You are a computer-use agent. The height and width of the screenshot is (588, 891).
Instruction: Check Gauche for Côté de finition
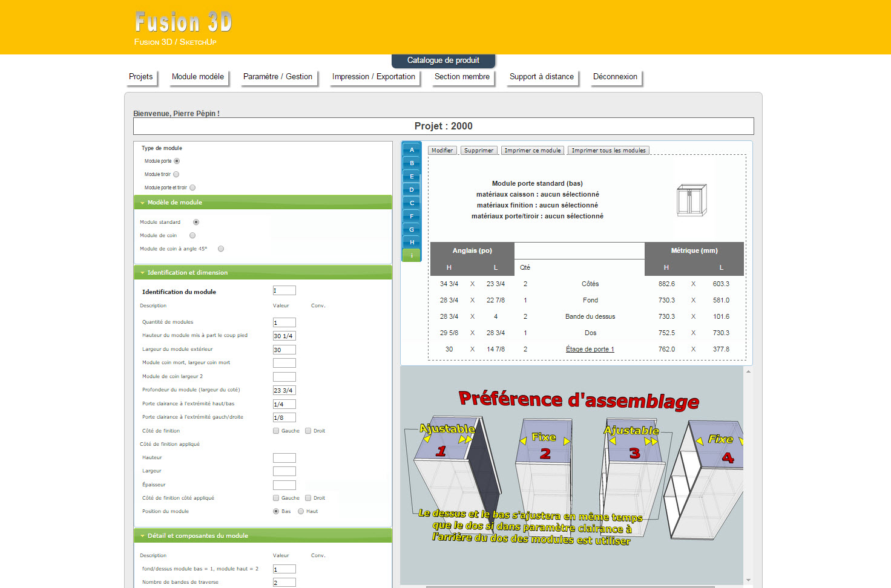click(276, 431)
